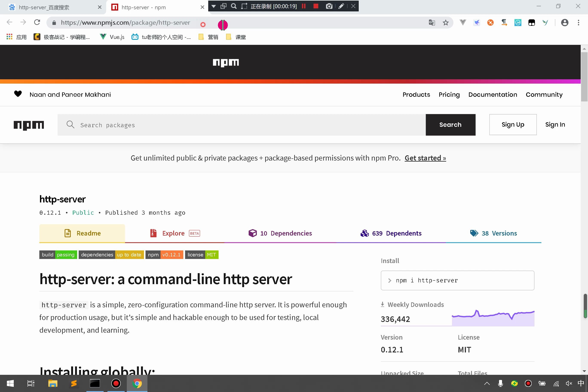Open the Community link
This screenshot has width=588, height=392.
coord(544,95)
